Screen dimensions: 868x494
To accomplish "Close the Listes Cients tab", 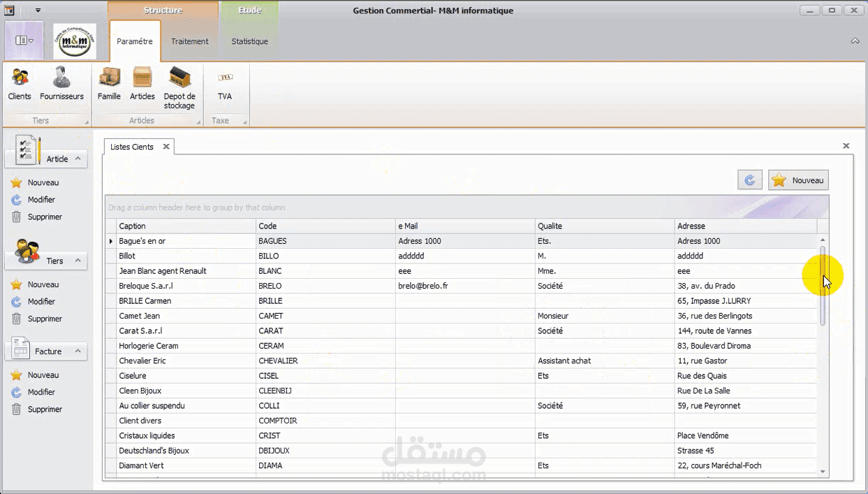I will click(x=165, y=147).
